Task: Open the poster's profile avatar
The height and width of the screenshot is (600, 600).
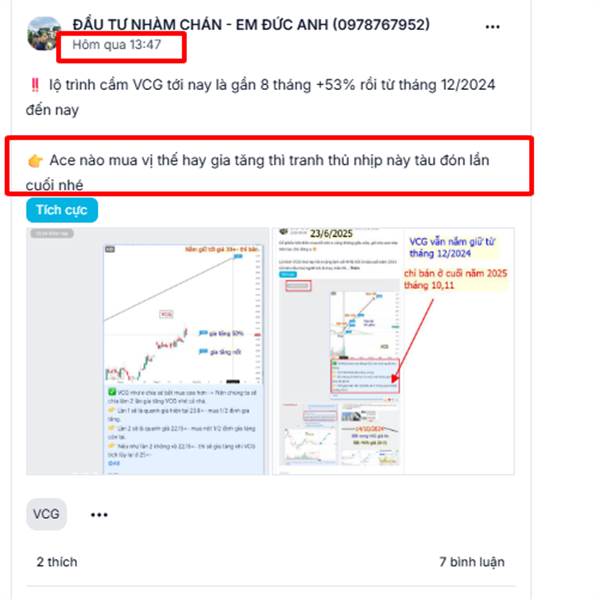Action: [44, 34]
